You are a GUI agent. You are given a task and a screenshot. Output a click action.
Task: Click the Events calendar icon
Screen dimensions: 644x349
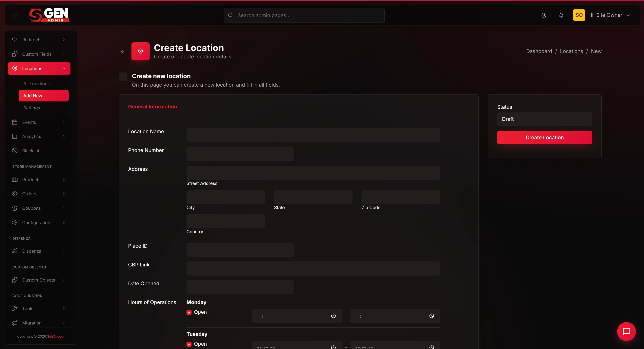coord(15,122)
